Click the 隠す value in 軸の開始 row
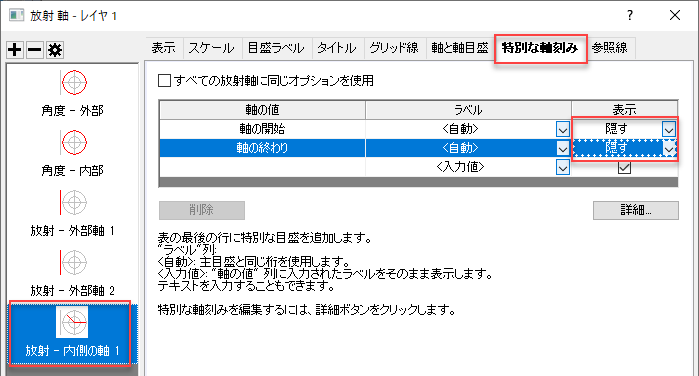The height and width of the screenshot is (376, 699). (617, 129)
